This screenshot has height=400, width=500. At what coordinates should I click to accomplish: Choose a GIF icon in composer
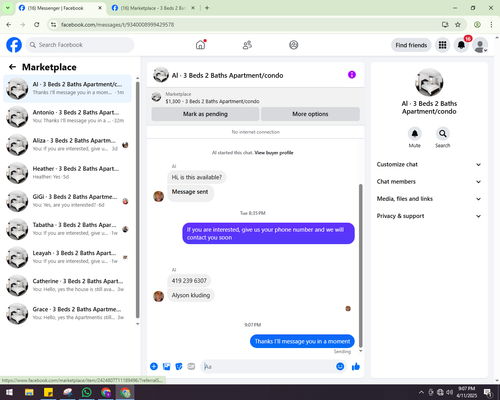coord(191,367)
